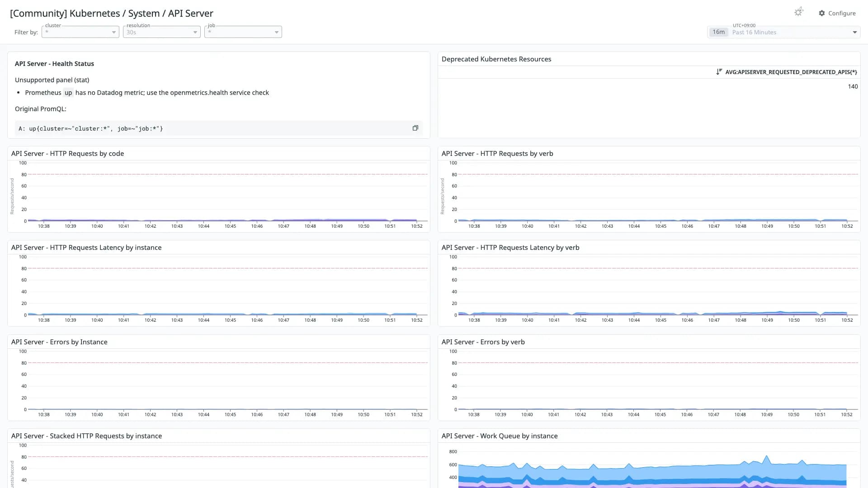Image resolution: width=868 pixels, height=488 pixels.
Task: Click the Configure button label
Action: [842, 13]
